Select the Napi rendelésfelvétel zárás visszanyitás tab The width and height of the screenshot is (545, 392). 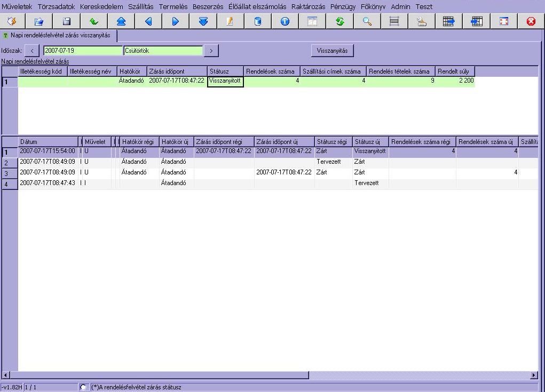click(60, 35)
